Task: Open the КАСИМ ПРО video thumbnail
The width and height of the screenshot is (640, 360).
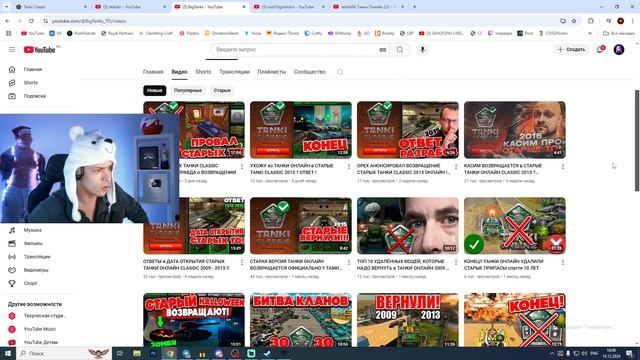Action: click(x=515, y=130)
